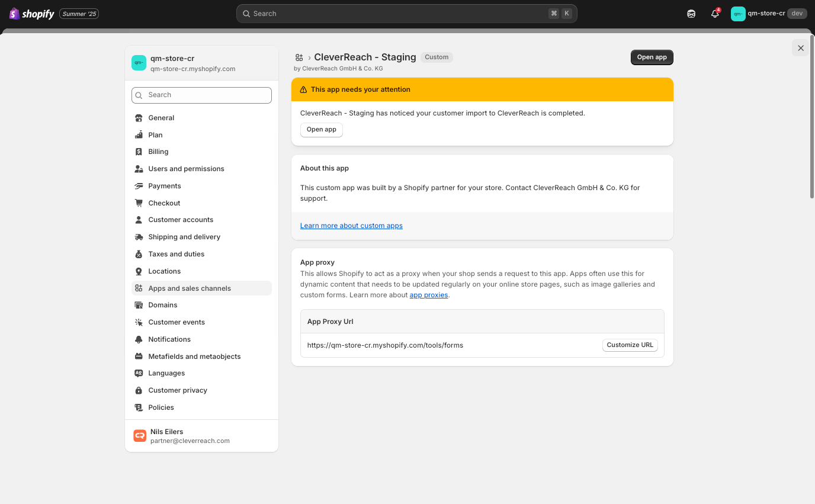Click the Plan icon in sidebar

tap(139, 135)
